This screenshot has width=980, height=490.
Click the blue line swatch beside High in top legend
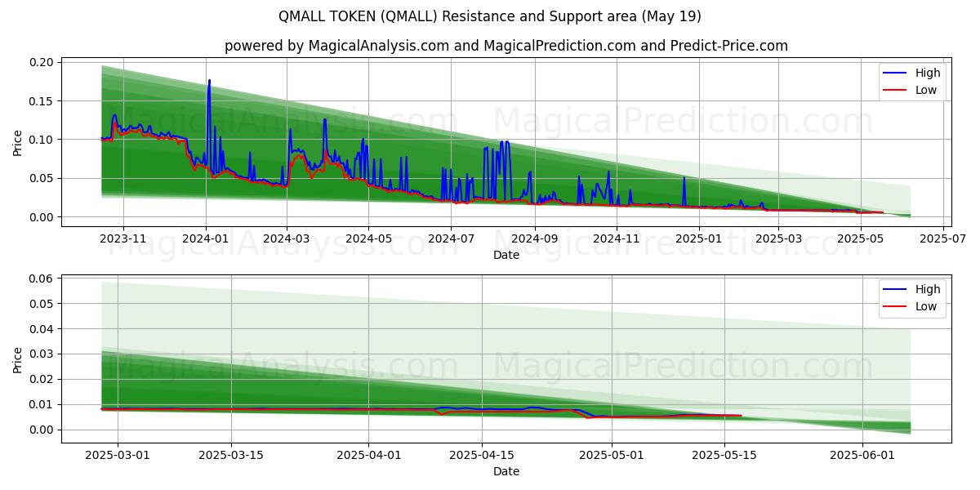tap(896, 73)
